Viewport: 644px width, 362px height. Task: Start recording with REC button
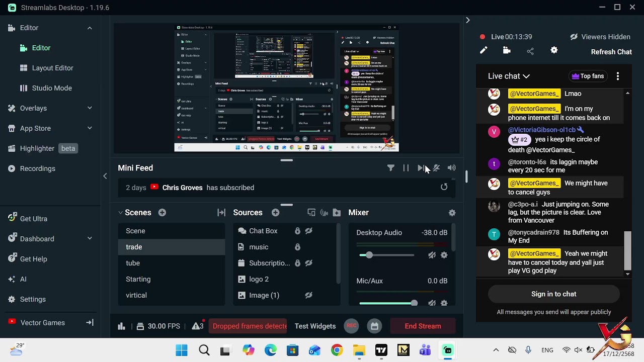click(x=352, y=326)
